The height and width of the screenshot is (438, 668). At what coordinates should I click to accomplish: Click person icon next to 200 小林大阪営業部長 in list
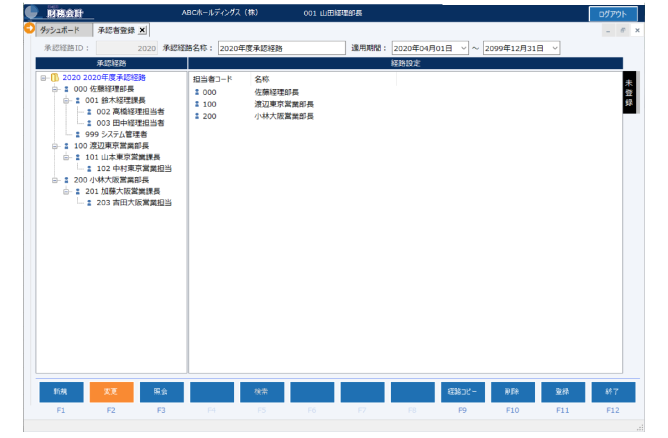point(197,116)
